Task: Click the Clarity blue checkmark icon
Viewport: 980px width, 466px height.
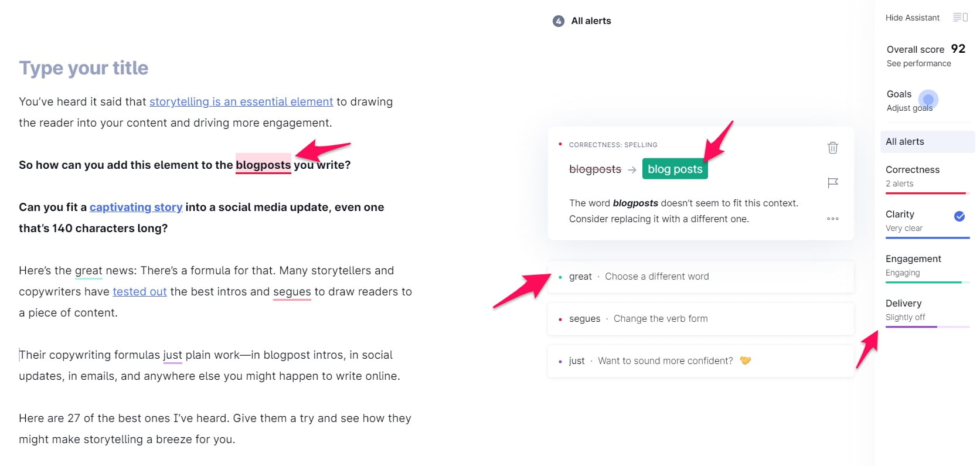Action: click(x=959, y=216)
